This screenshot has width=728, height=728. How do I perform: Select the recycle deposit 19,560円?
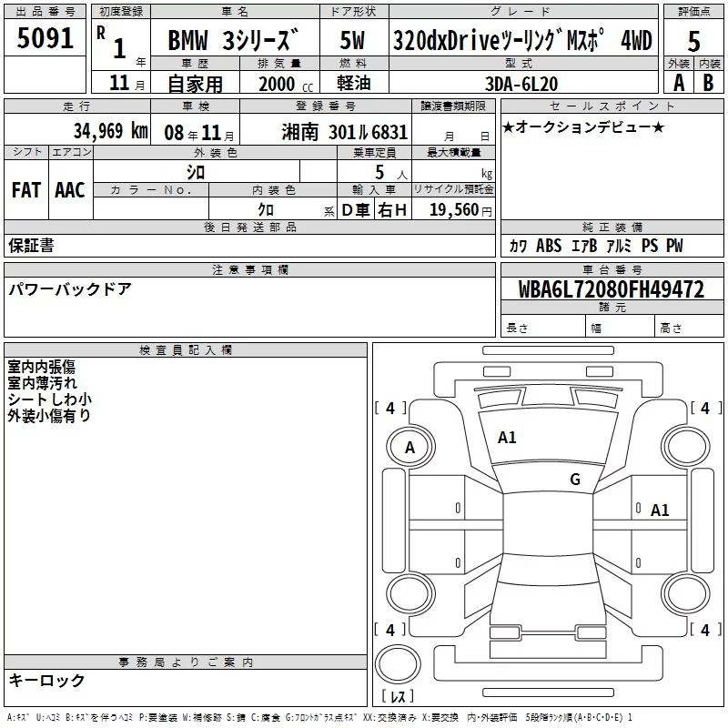click(460, 210)
